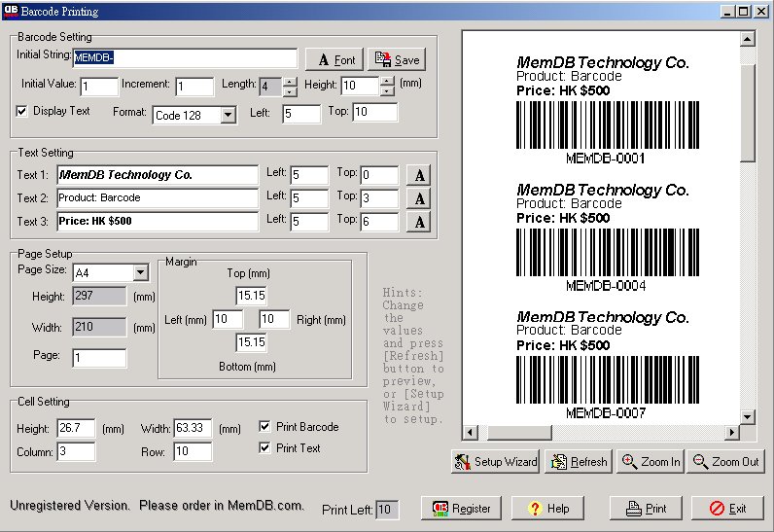Click the preview scroll up arrow
774x532 pixels.
tap(748, 39)
